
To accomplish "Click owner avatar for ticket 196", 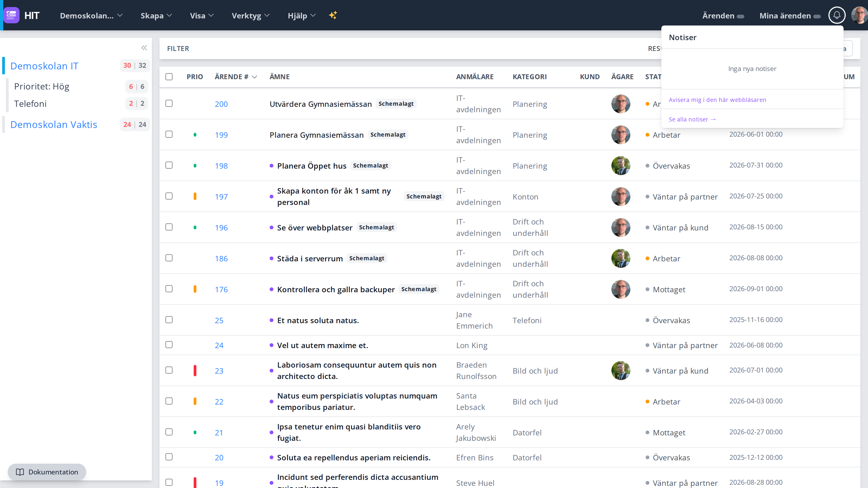I will [621, 227].
